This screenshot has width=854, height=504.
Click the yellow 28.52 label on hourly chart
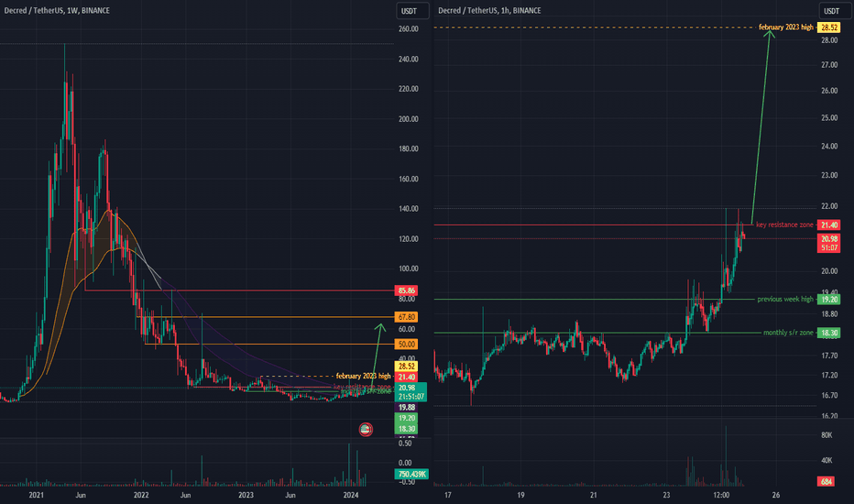click(x=829, y=27)
